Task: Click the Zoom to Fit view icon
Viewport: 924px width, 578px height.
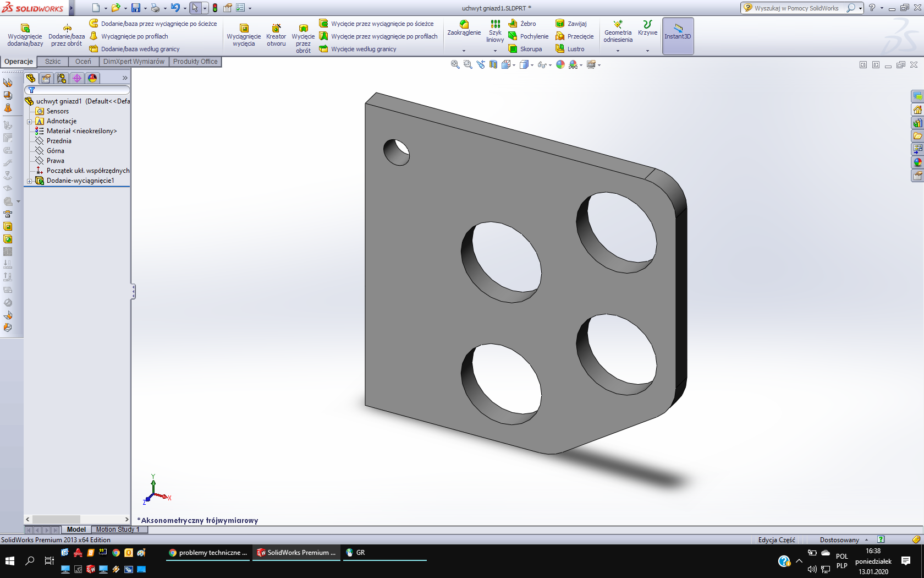Action: tap(455, 64)
